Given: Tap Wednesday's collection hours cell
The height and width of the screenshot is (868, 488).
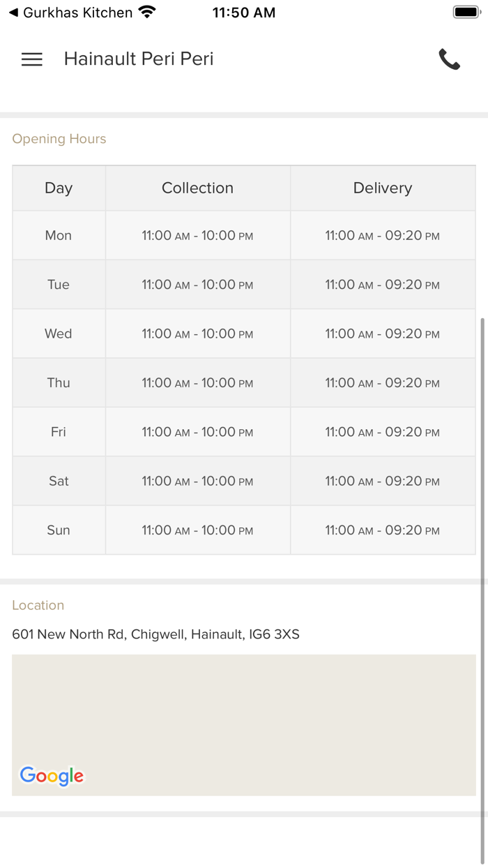Looking at the screenshot, I should [x=197, y=334].
